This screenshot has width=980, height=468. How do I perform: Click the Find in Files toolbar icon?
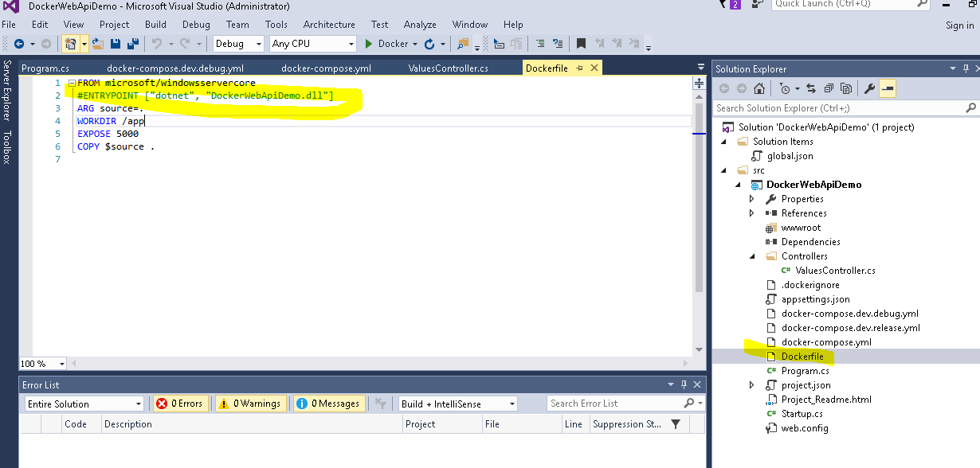point(463,44)
